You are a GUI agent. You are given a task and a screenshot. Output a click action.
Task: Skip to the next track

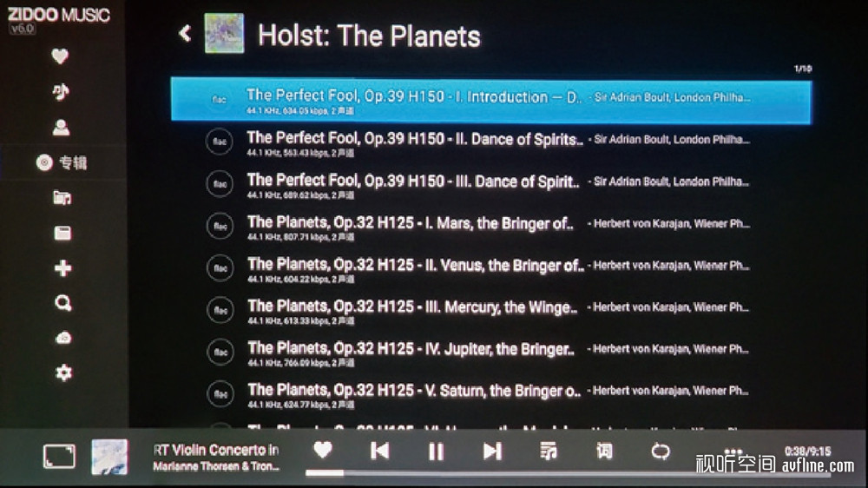[x=492, y=452]
